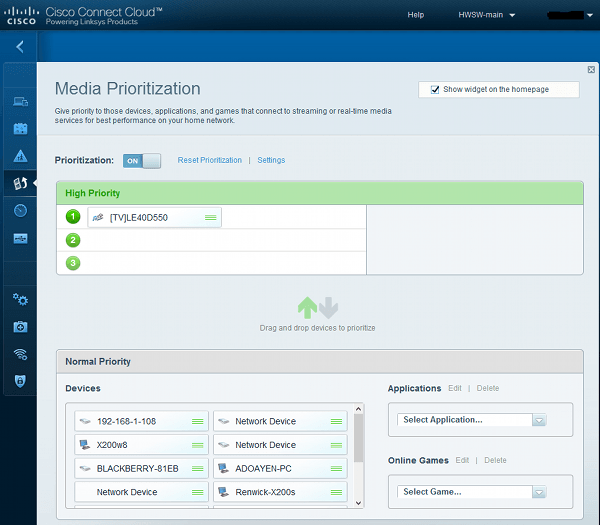Screen dimensions: 600x525
Task: Click Edit next to Online Games
Action: (462, 460)
